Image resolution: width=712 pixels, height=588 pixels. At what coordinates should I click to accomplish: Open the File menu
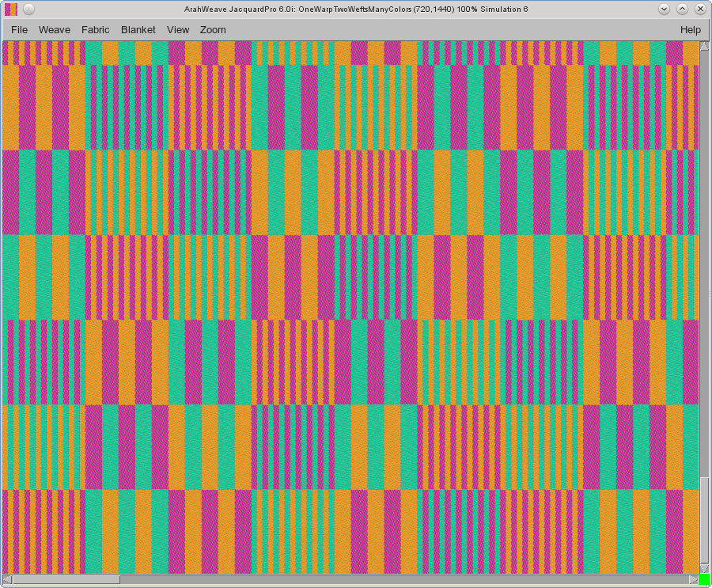(19, 29)
